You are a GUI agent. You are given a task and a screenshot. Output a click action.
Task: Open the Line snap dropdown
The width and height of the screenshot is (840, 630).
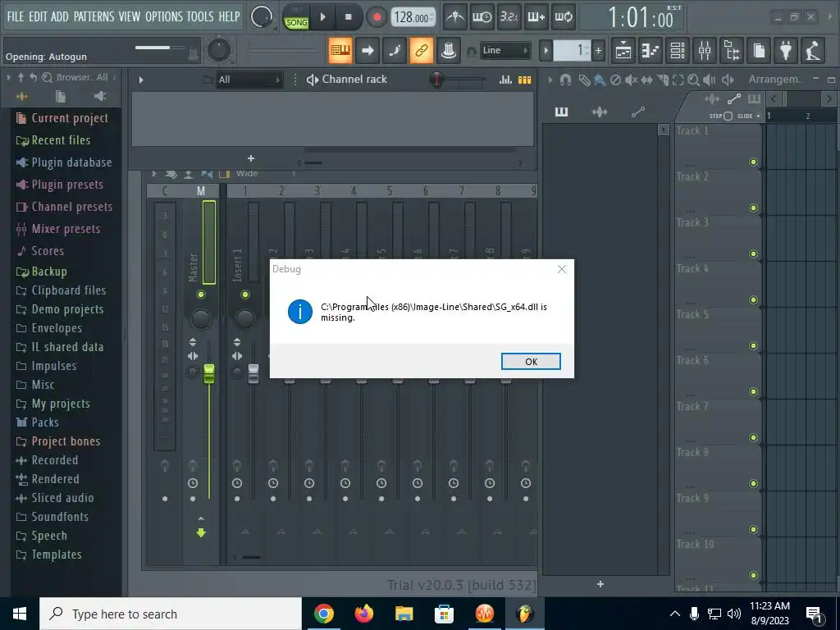(x=504, y=50)
